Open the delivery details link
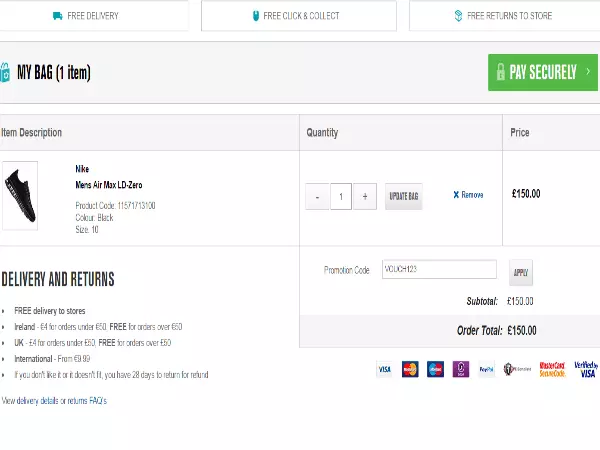600x450 pixels. tap(38, 401)
